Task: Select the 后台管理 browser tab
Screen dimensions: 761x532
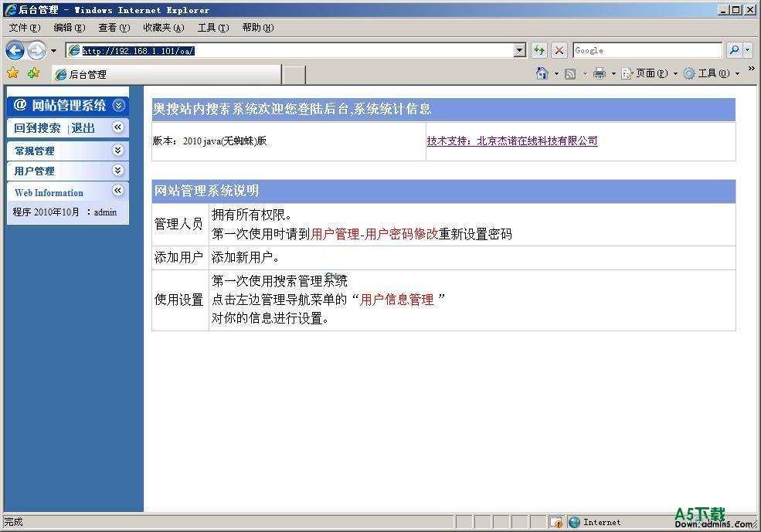Action: (x=166, y=74)
